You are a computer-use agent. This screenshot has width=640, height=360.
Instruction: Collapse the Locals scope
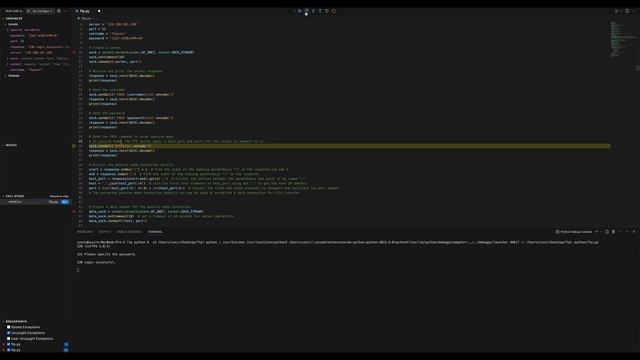[x=13, y=24]
